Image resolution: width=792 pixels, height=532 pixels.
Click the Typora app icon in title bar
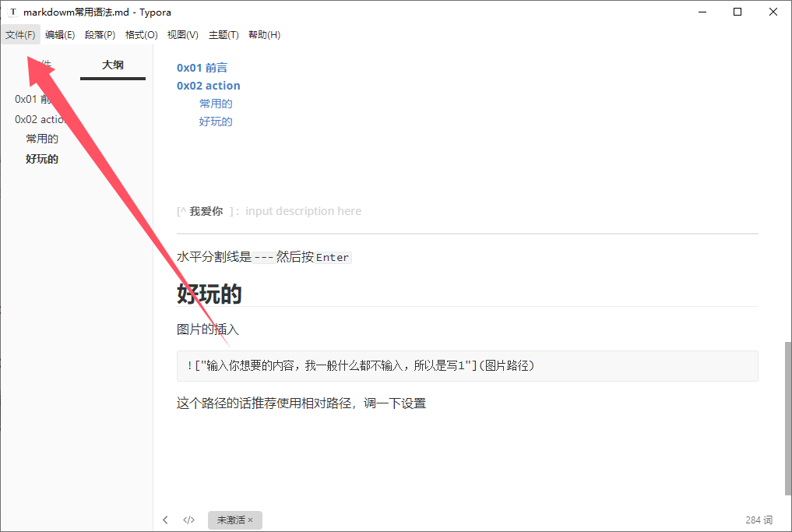[12, 12]
